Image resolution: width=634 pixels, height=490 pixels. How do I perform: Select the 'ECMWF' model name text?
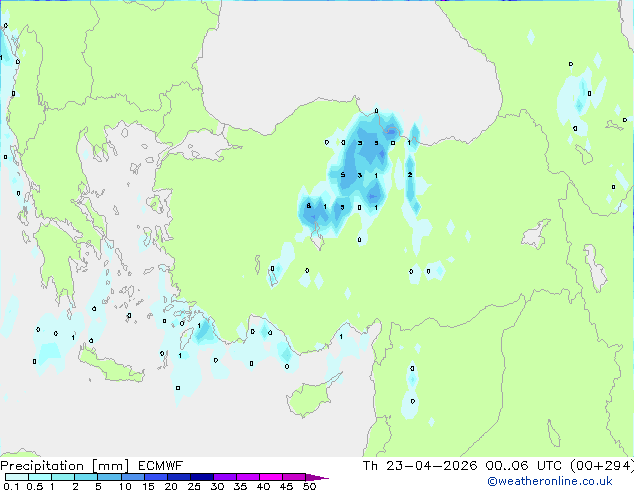(x=161, y=466)
